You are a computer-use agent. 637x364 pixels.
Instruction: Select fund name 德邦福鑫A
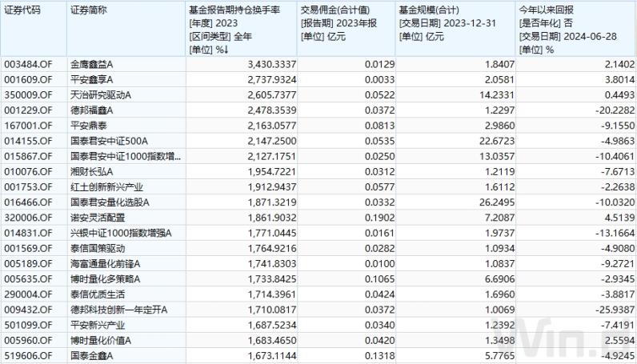[x=91, y=110]
